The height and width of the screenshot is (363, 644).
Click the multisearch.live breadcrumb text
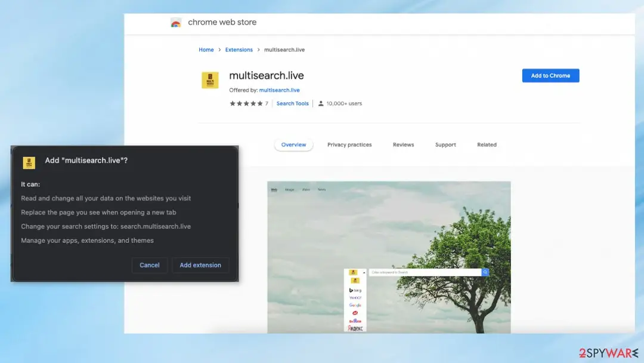click(x=284, y=50)
